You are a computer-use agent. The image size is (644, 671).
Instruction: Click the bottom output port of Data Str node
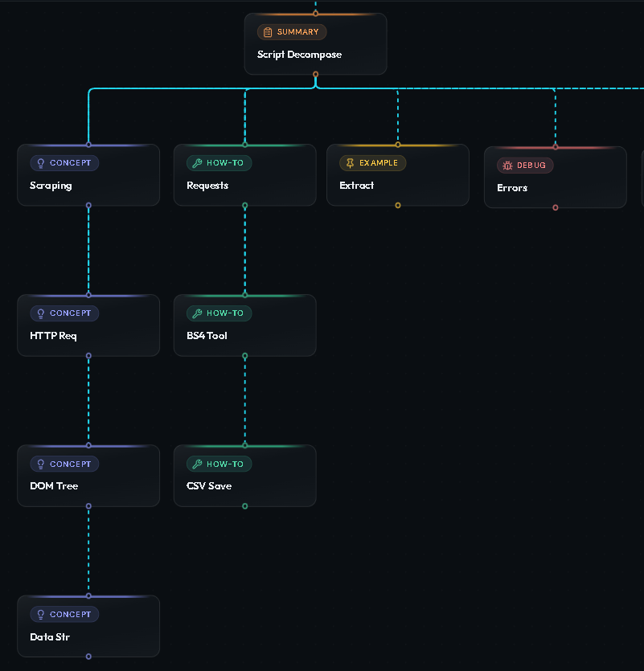(88, 657)
